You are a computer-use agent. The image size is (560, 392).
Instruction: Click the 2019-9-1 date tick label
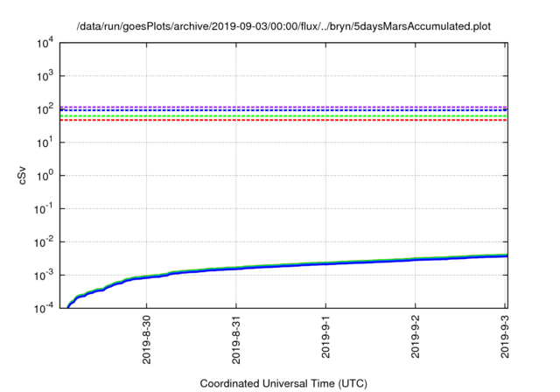pyautogui.click(x=325, y=337)
